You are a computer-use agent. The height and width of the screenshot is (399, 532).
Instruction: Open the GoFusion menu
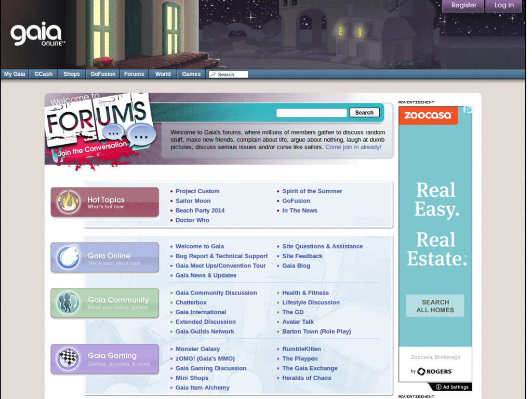tap(103, 74)
